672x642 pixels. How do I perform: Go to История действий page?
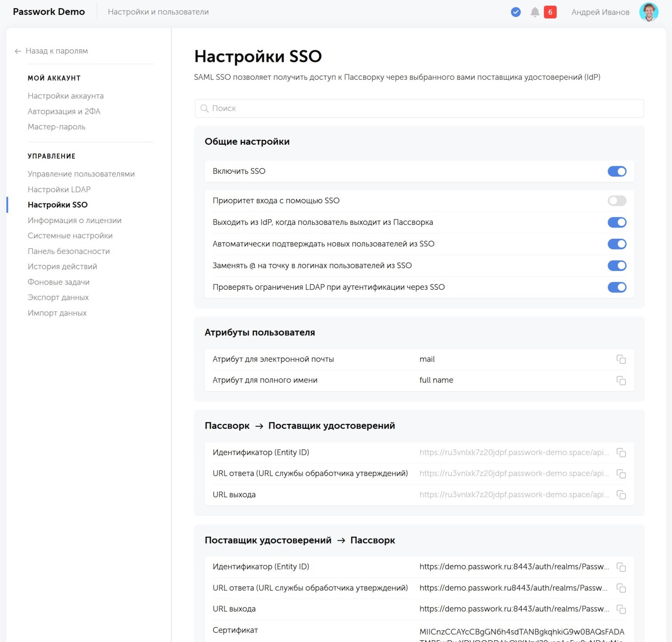(62, 267)
